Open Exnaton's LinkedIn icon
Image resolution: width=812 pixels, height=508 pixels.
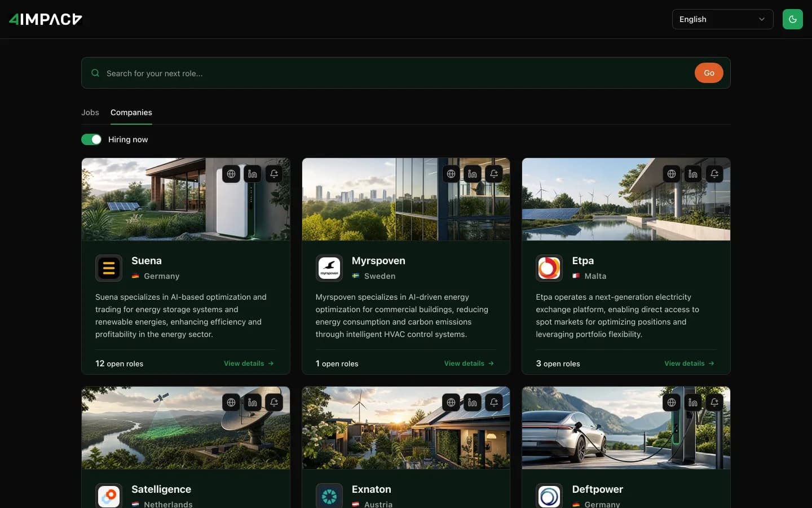pos(473,402)
